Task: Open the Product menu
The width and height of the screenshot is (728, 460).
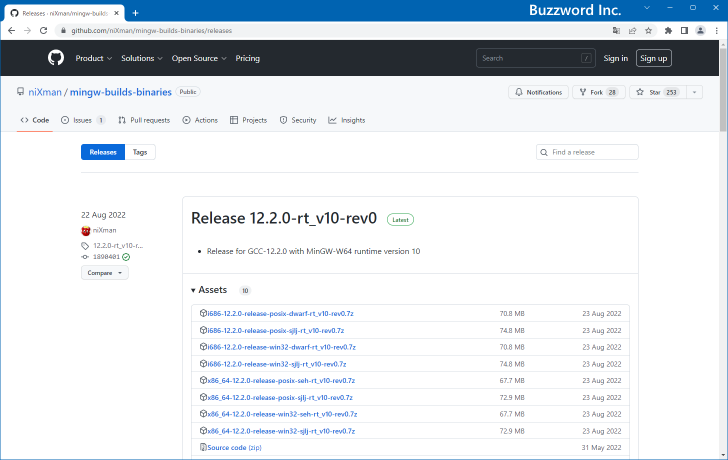Action: pos(94,58)
